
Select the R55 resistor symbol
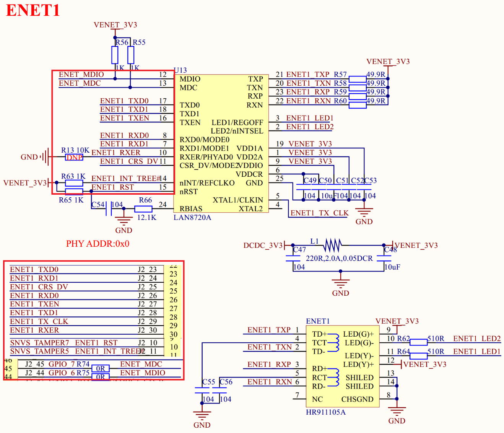pyautogui.click(x=131, y=55)
